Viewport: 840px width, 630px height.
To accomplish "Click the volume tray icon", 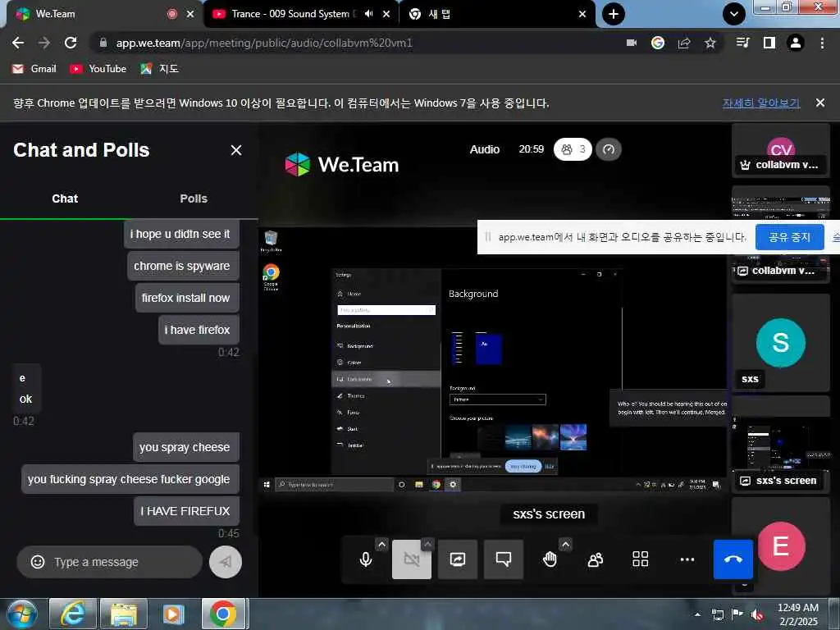I will (756, 614).
